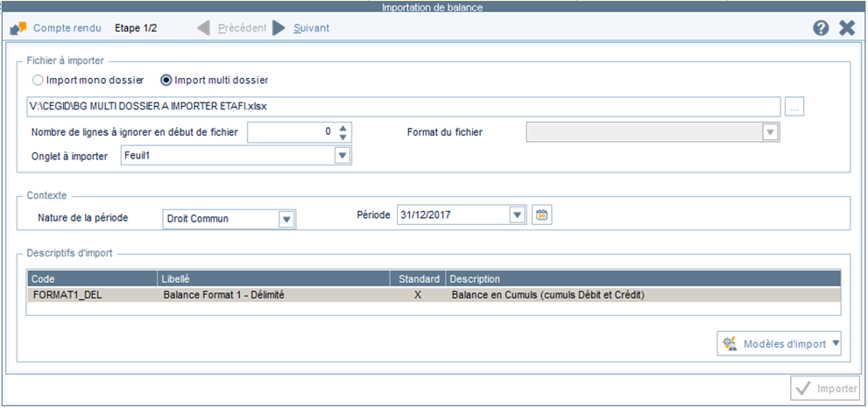Select Import mono dossier radio option

[88, 81]
